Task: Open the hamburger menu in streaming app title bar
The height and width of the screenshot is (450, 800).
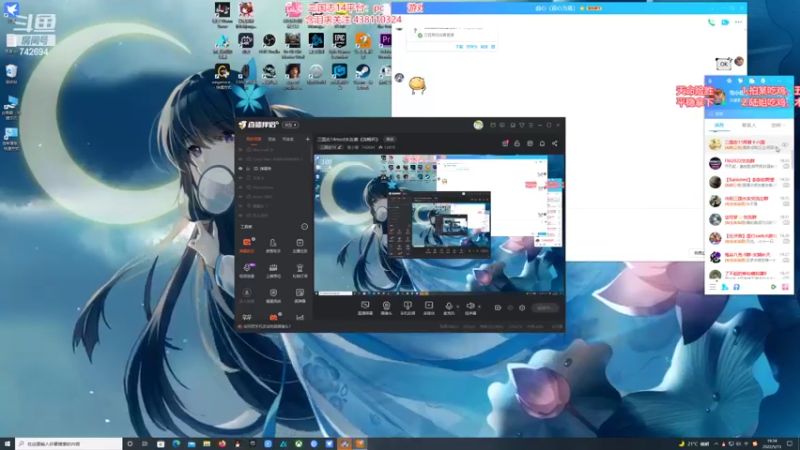Action: tap(531, 125)
